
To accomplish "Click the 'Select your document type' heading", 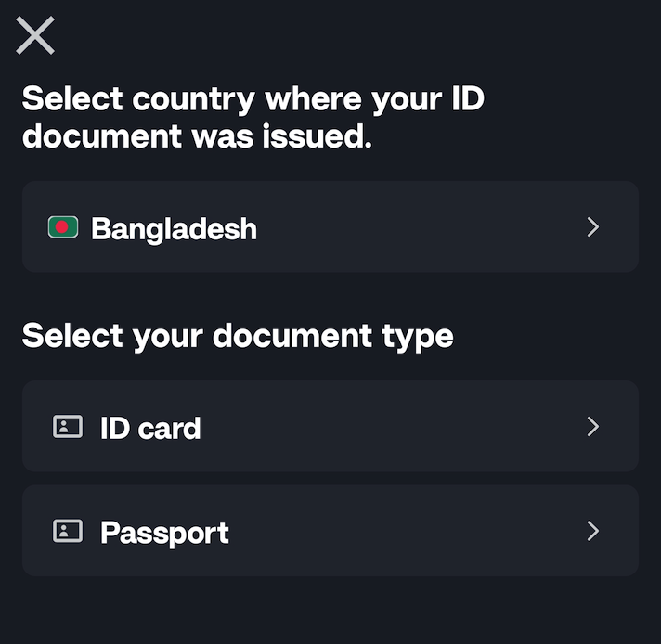I will point(238,337).
